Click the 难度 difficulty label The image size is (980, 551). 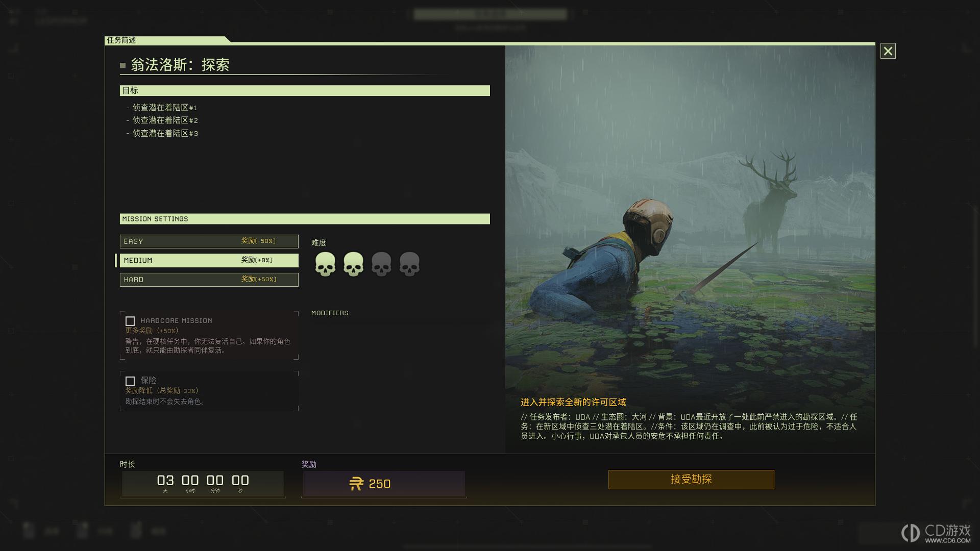pyautogui.click(x=318, y=243)
